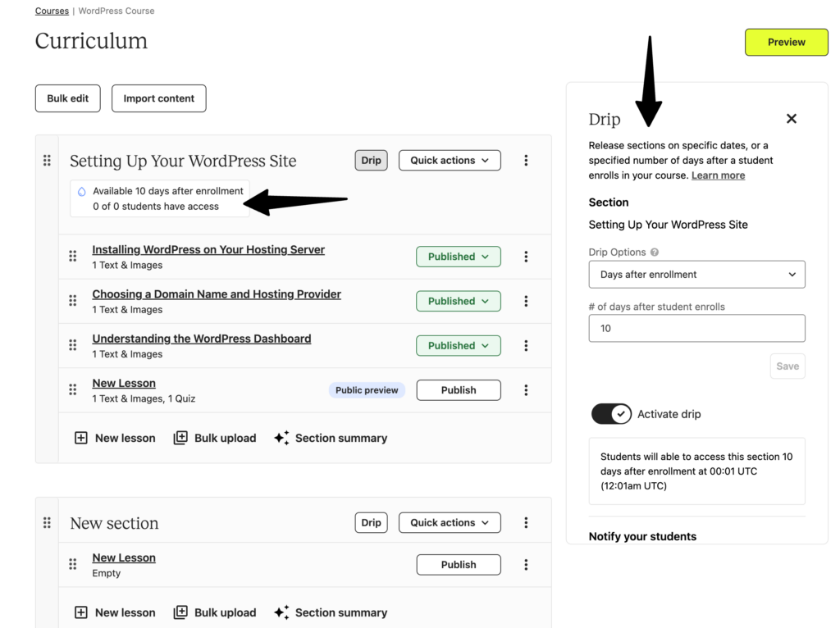Open the three-dot menu for Installing WordPress lesson

point(526,257)
